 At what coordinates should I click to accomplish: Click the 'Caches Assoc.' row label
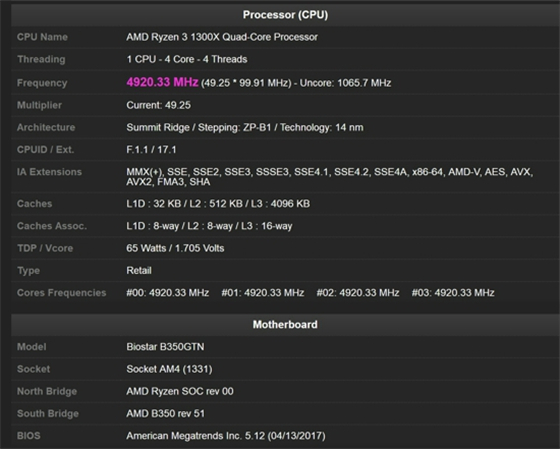point(52,226)
